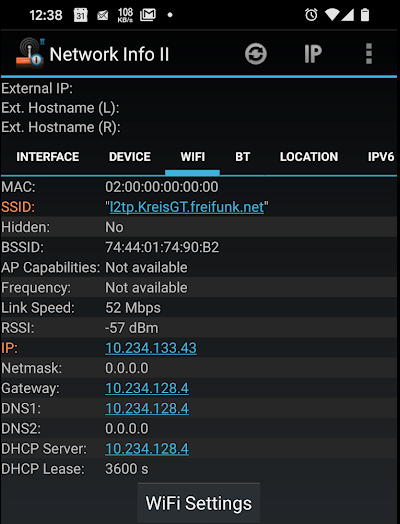Go to the IPV6 tab

(381, 157)
